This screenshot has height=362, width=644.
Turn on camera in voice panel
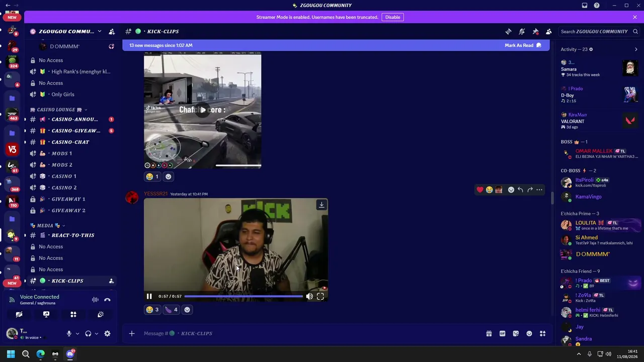[x=19, y=314]
